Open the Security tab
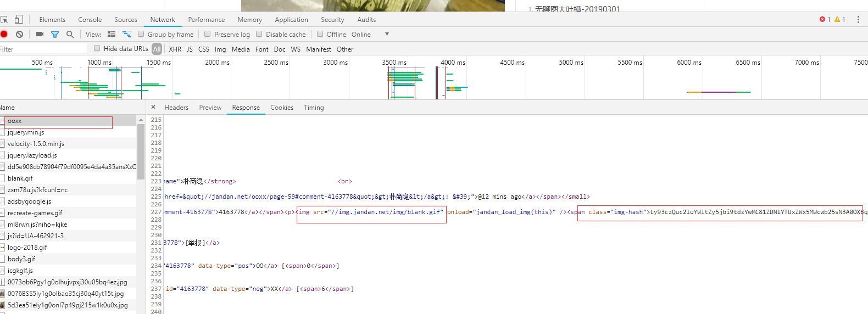 point(332,20)
